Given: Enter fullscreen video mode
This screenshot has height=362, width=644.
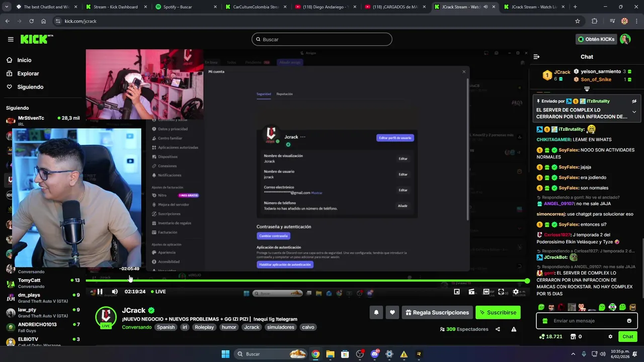Looking at the screenshot, I should click(501, 292).
